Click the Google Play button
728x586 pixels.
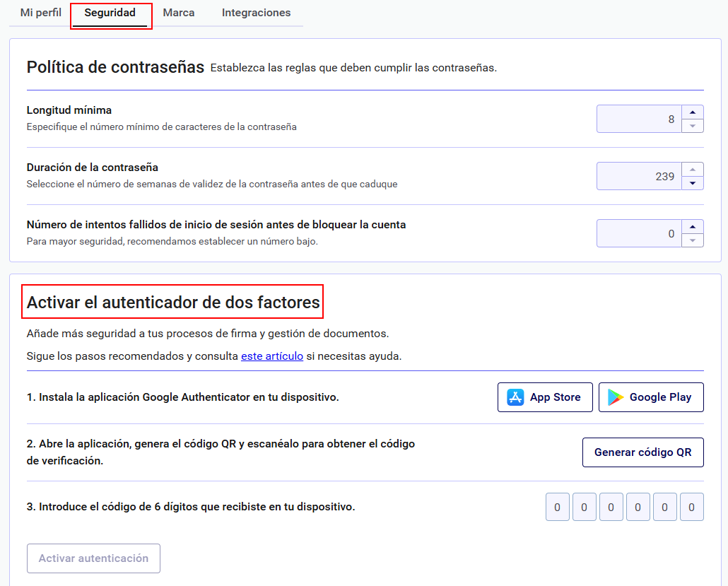point(650,397)
